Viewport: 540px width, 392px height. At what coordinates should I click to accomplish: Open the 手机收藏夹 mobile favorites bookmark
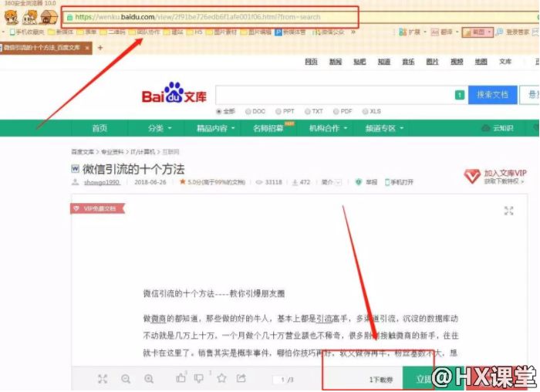(x=27, y=32)
